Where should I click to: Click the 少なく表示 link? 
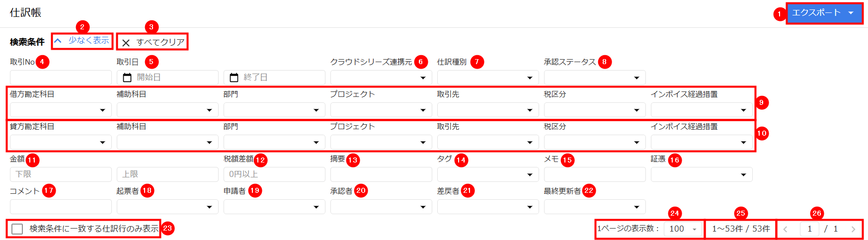88,40
